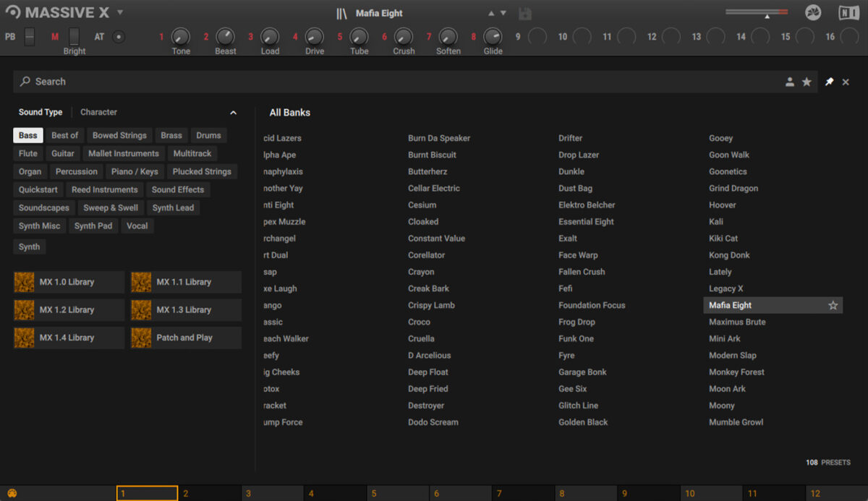Screen dimensions: 868x501
Task: Load the Dodo Scream preset
Action: click(x=433, y=422)
